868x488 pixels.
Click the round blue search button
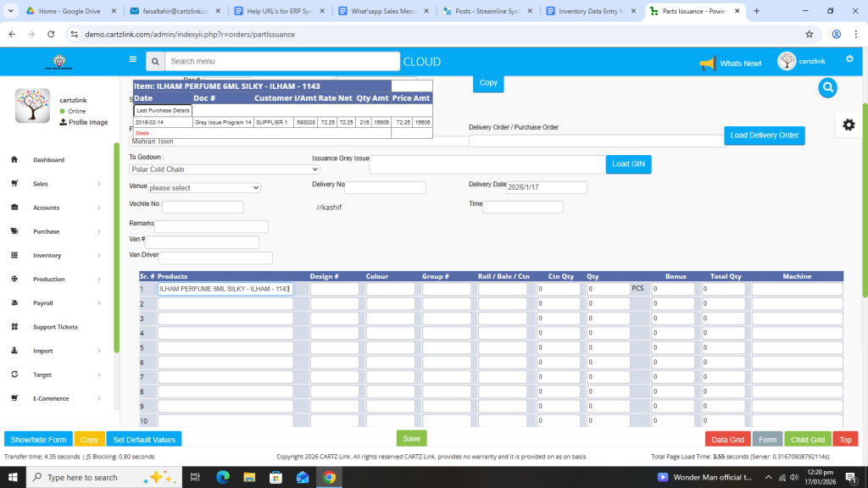(828, 87)
